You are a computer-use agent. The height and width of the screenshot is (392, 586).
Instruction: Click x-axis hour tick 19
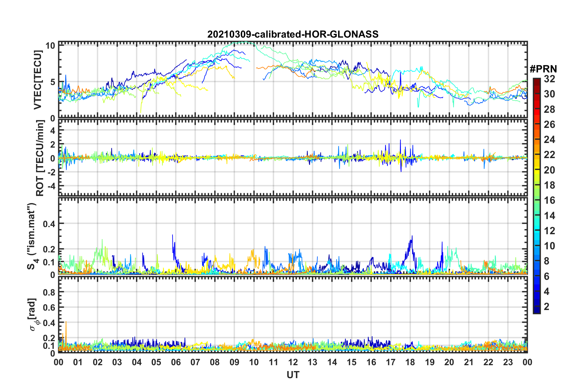pos(430,362)
